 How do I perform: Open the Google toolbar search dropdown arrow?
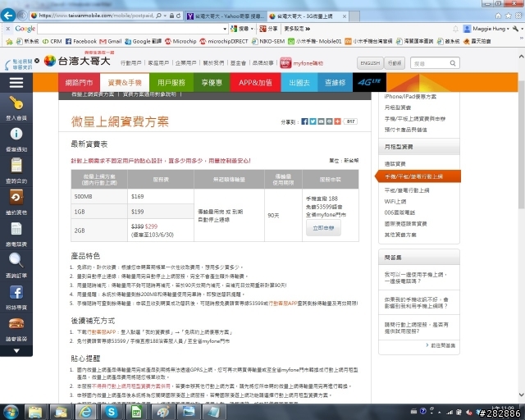225,29
